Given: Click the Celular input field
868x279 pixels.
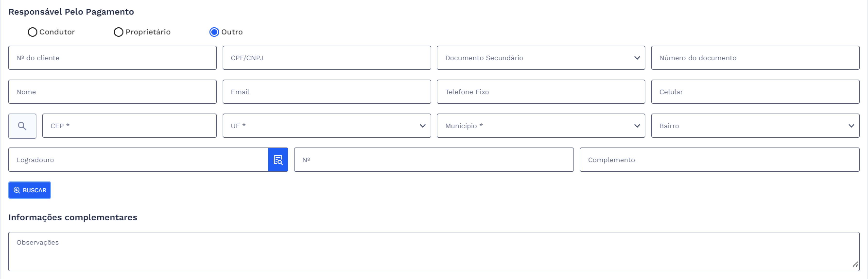Looking at the screenshot, I should point(755,92).
